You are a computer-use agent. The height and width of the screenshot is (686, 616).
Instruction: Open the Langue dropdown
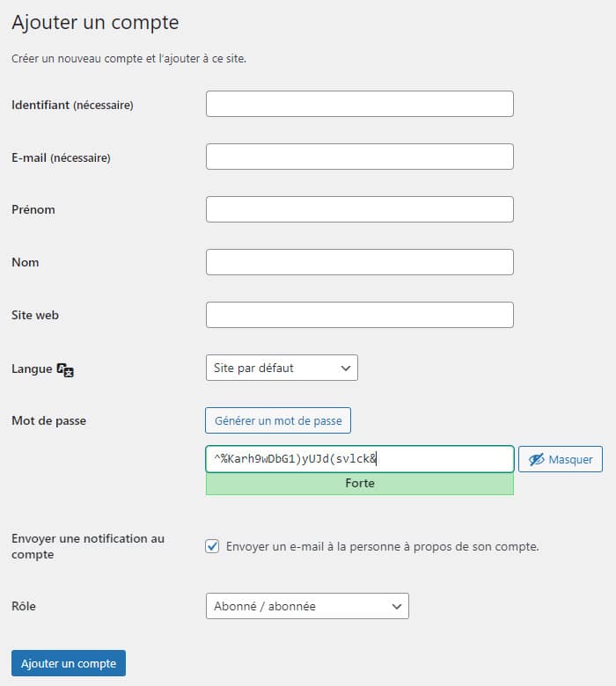[x=281, y=368]
